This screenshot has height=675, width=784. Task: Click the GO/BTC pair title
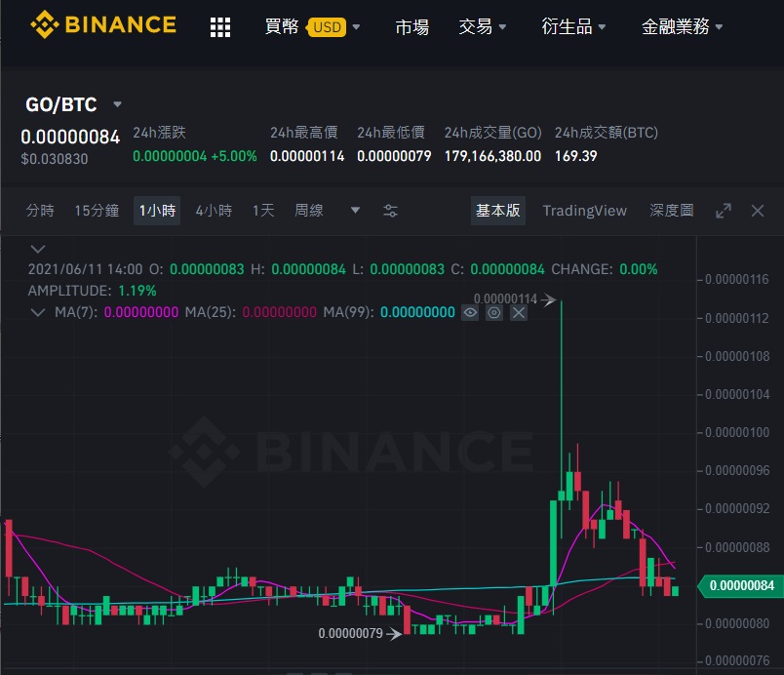pos(61,104)
